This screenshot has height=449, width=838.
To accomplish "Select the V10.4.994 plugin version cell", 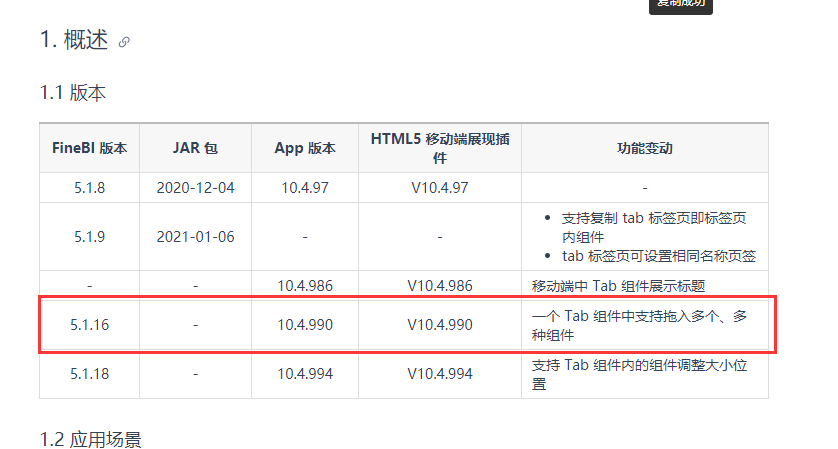I will [x=440, y=374].
